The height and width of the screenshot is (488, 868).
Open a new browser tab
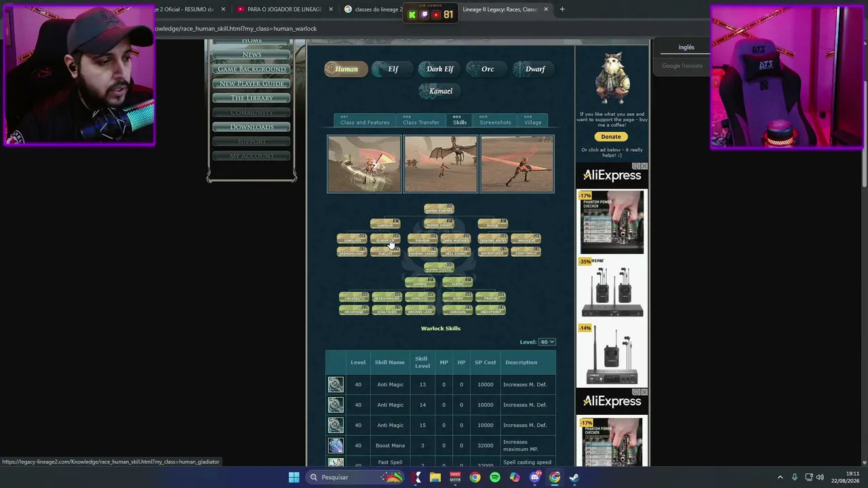[x=562, y=9]
